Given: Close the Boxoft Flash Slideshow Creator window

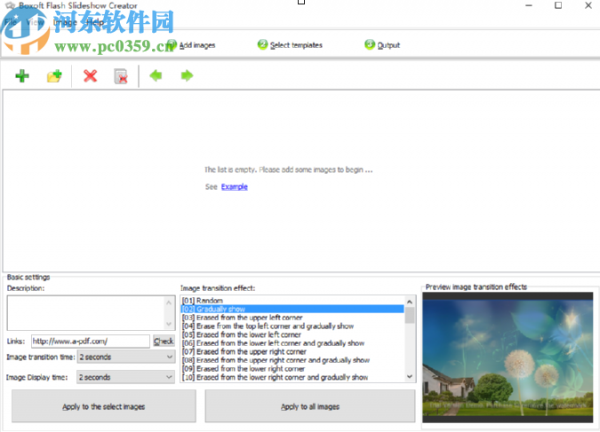Looking at the screenshot, I should coord(588,5).
